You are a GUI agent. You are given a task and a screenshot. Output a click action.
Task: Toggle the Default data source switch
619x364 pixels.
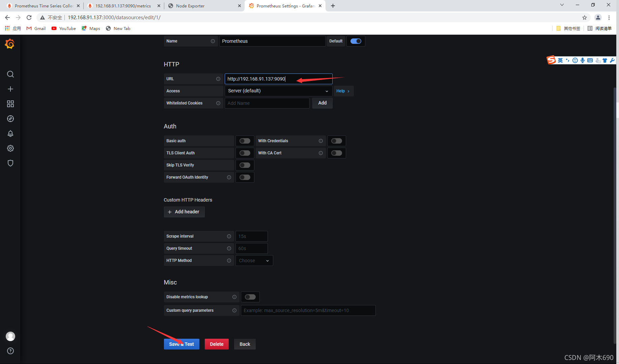click(356, 41)
